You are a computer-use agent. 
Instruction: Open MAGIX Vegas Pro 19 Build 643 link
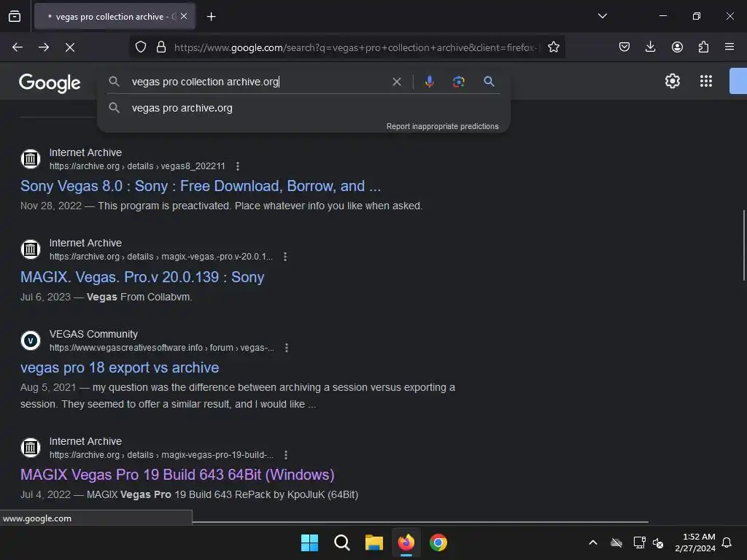(x=177, y=475)
